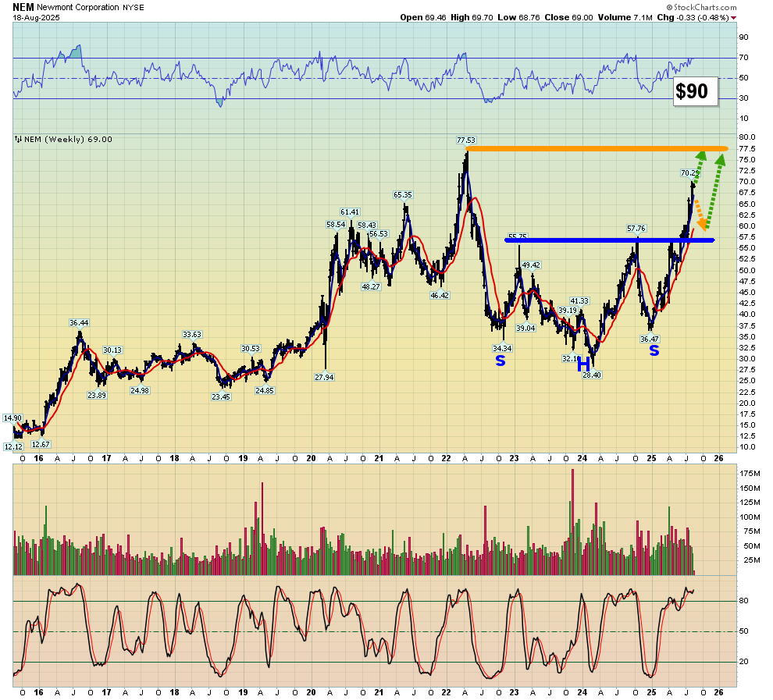Click the 27.94 crash low label
This screenshot has width=773, height=700.
point(324,377)
